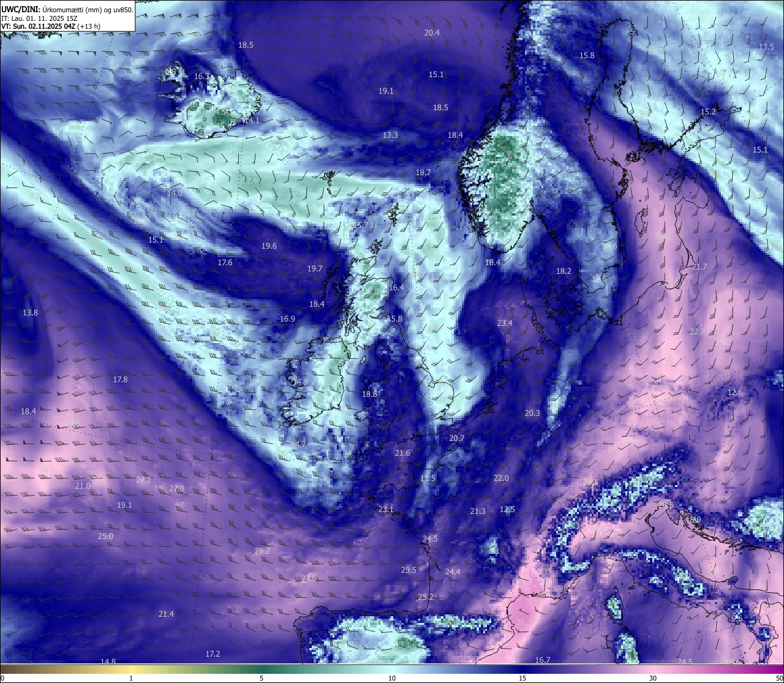Viewport: 784px width, 683px height.
Task: Click the 18.2 value over Denmark
Action: (563, 271)
